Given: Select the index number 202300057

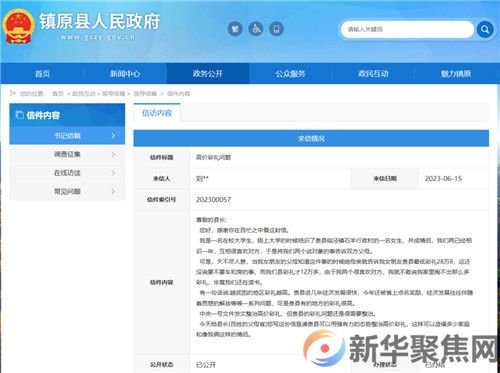Looking at the screenshot, I should click(x=213, y=200).
